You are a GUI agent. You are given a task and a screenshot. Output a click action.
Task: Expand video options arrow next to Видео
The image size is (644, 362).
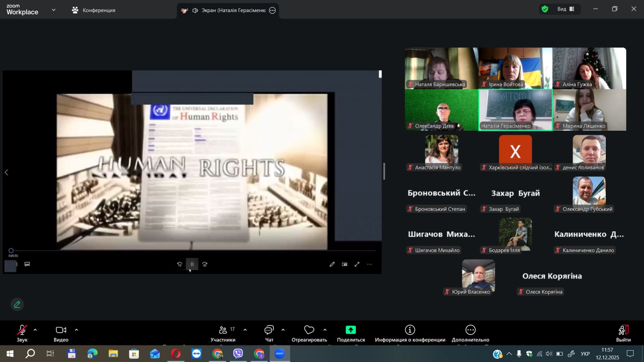point(76,330)
